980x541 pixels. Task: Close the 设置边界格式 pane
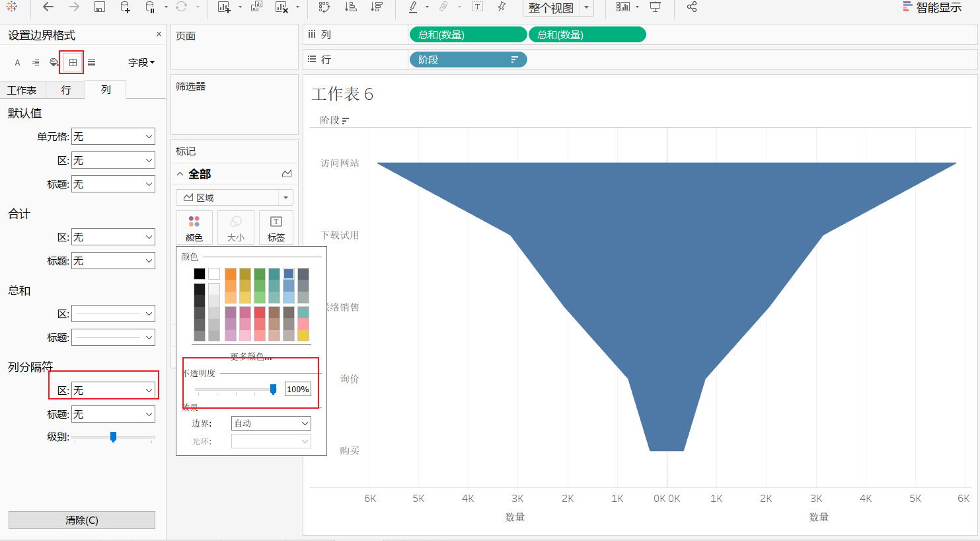click(159, 34)
